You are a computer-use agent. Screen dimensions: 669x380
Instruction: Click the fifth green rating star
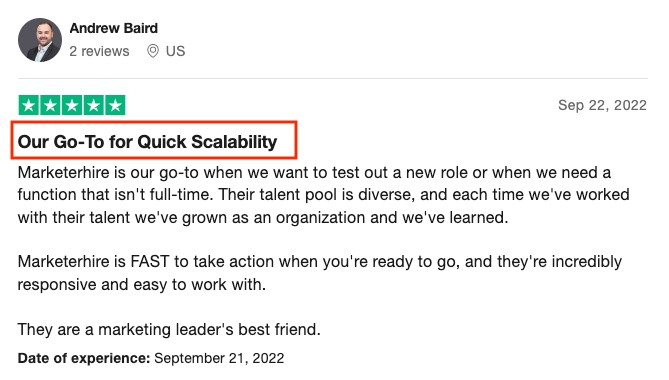[115, 105]
